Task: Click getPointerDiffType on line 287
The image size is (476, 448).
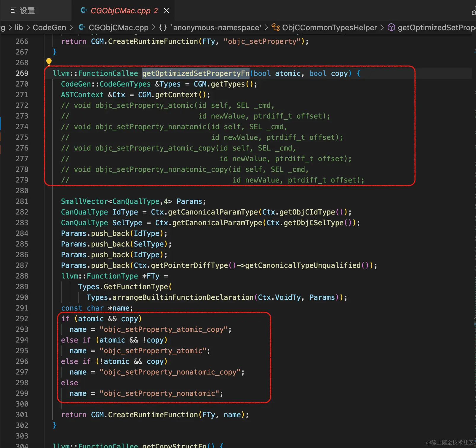Action: 190,265
